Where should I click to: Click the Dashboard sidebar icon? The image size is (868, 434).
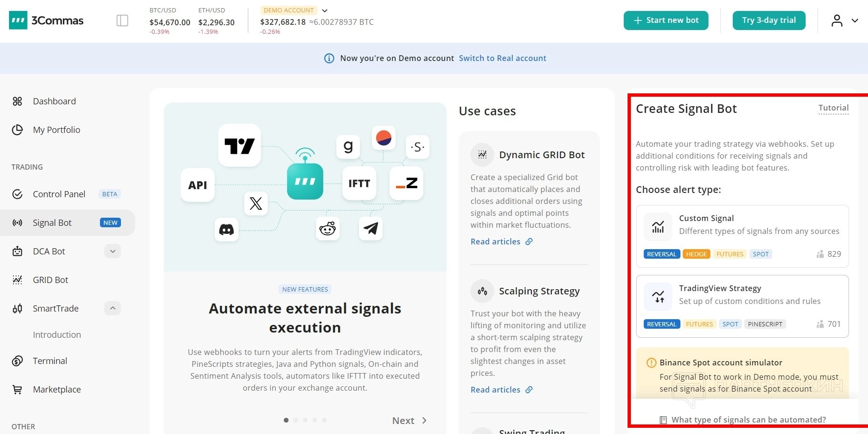(18, 101)
